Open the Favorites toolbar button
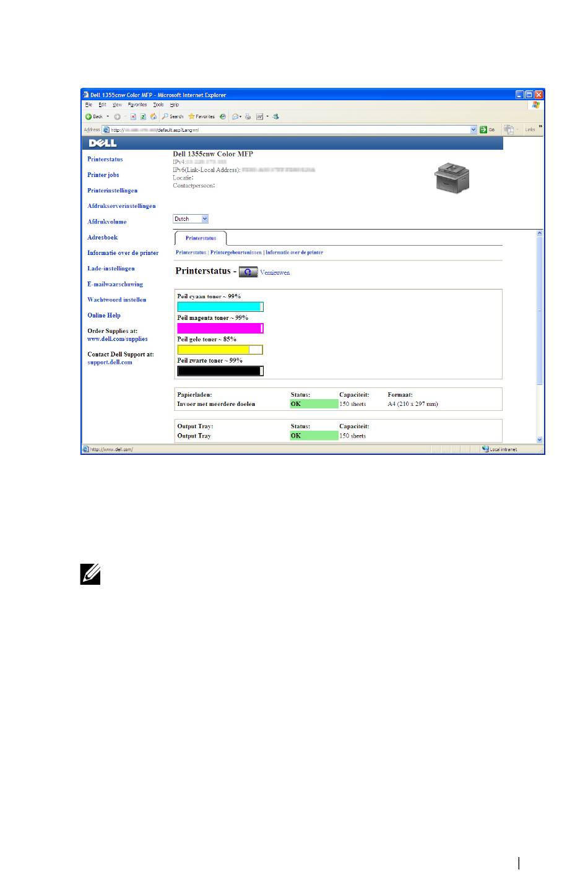The height and width of the screenshot is (875, 588). coord(202,116)
